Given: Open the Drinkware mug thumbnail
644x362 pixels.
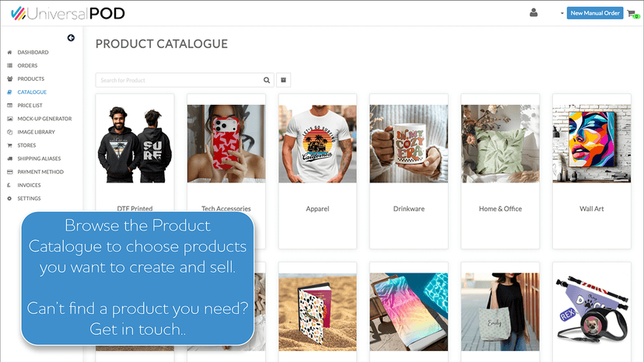Looking at the screenshot, I should pyautogui.click(x=408, y=144).
